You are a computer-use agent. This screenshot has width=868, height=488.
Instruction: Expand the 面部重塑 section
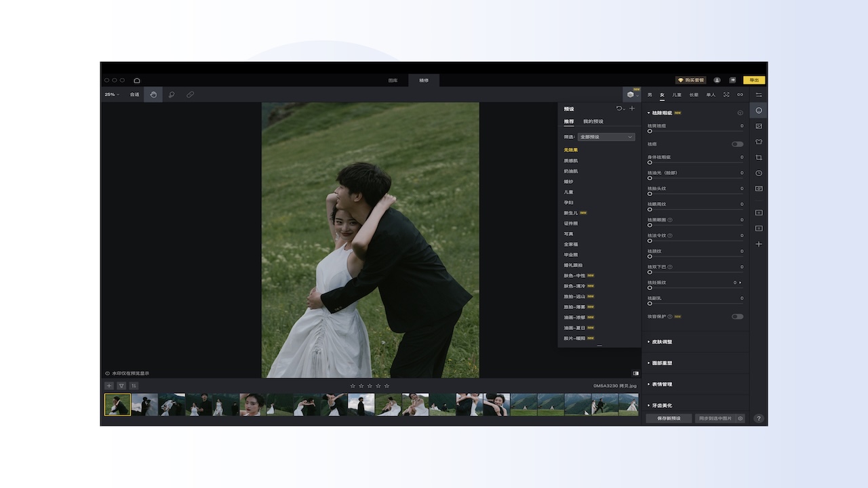tap(662, 363)
